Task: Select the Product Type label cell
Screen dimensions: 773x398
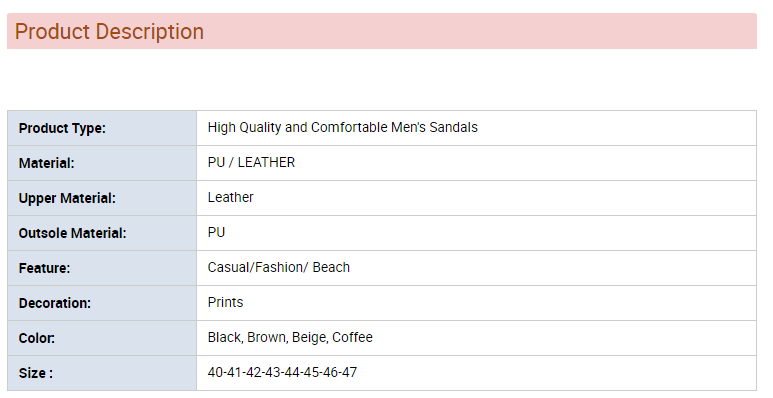Action: [x=102, y=128]
